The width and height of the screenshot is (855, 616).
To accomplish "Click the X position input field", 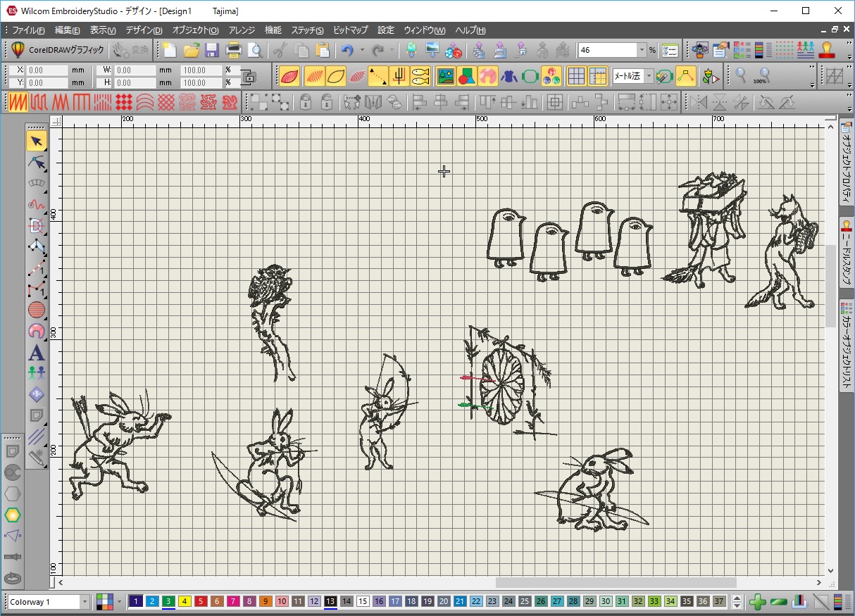I will click(47, 70).
